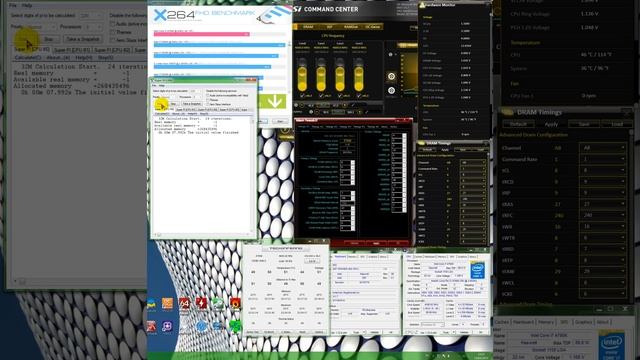Toggle Aero Glass Interface checkbox in center Super PI
640x360 pixels.
208,104
